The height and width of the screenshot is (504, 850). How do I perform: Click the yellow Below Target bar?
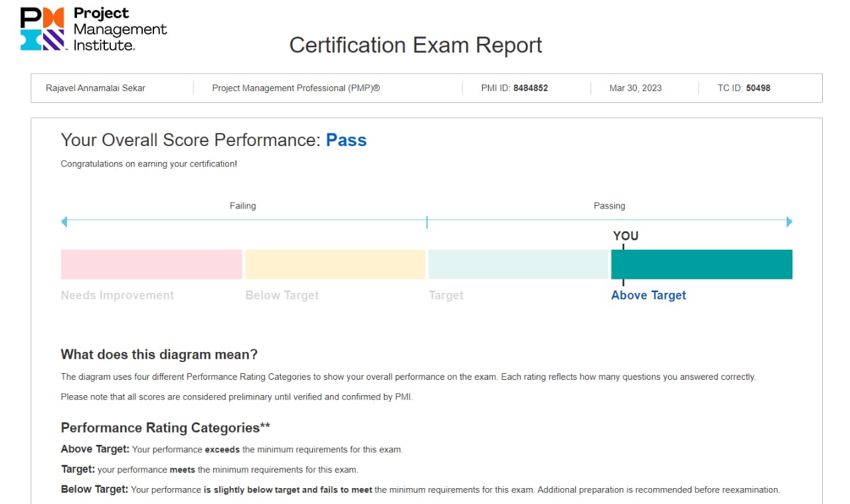tap(335, 264)
